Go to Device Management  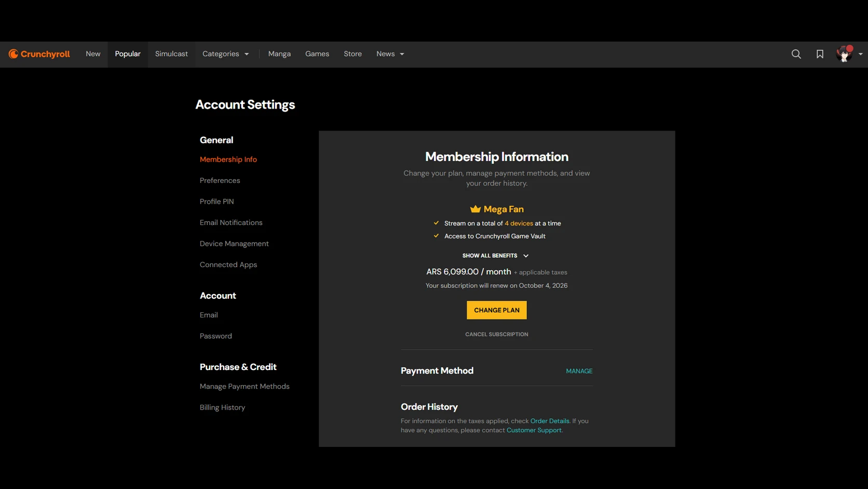[234, 244]
